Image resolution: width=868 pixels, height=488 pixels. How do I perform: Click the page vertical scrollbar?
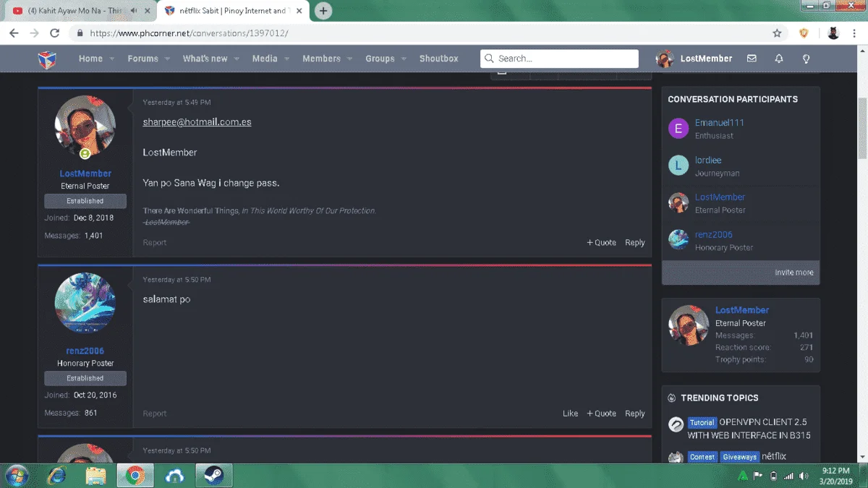(862, 130)
